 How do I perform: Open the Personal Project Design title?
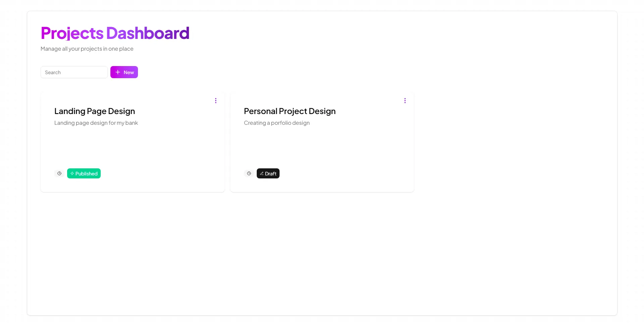coord(290,111)
